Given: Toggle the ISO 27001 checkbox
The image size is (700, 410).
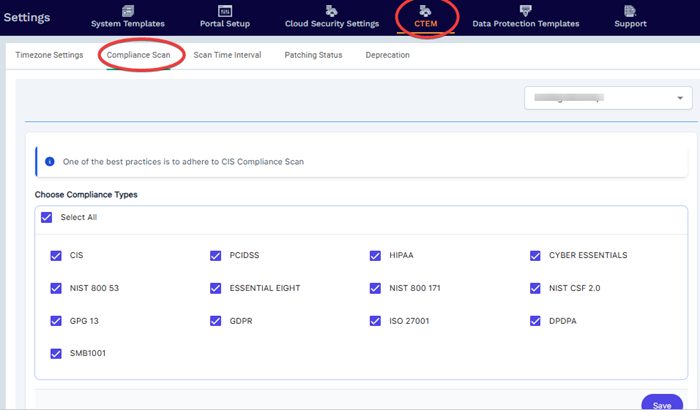Looking at the screenshot, I should 375,321.
